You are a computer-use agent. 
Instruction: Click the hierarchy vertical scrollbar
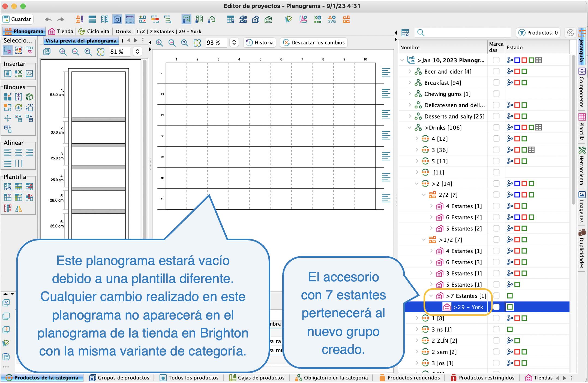click(574, 129)
